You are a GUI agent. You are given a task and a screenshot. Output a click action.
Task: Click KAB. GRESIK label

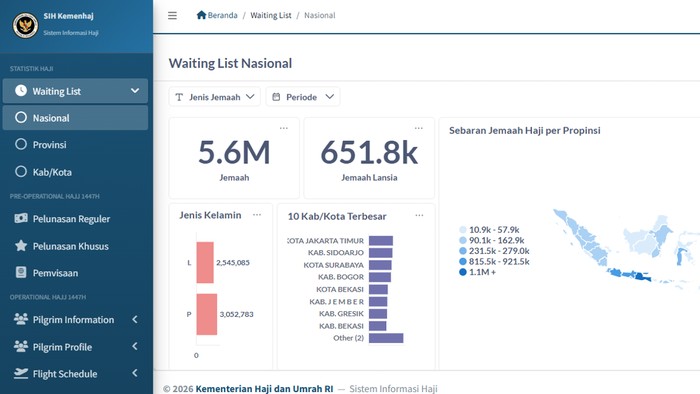(341, 314)
